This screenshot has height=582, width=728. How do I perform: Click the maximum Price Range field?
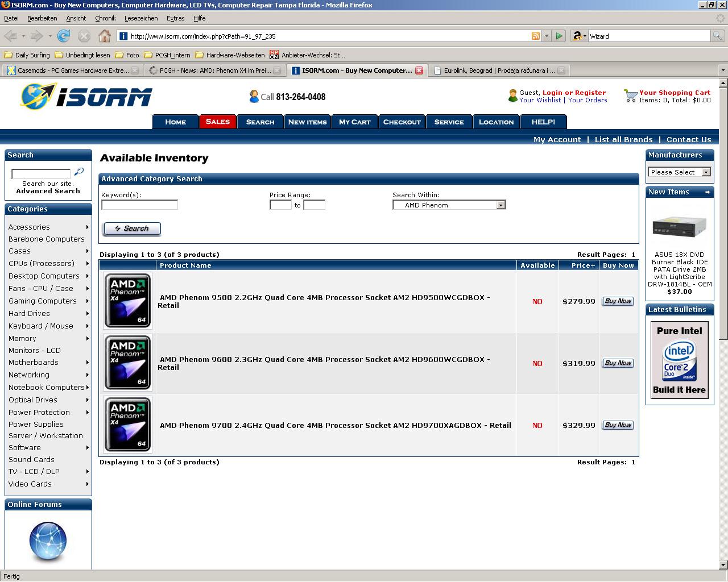(x=314, y=205)
